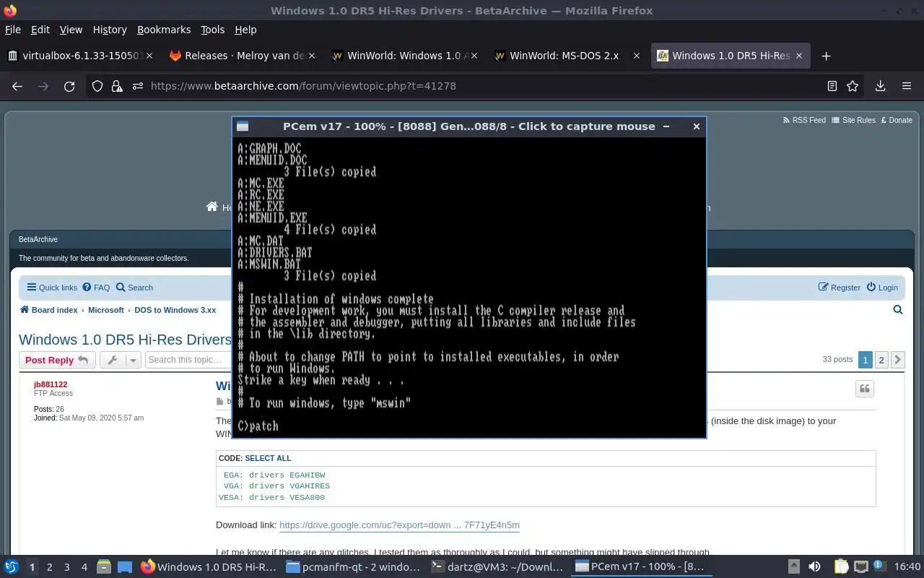Expand topic tools dropdown arrow
The width and height of the screenshot is (924, 578).
pos(133,360)
